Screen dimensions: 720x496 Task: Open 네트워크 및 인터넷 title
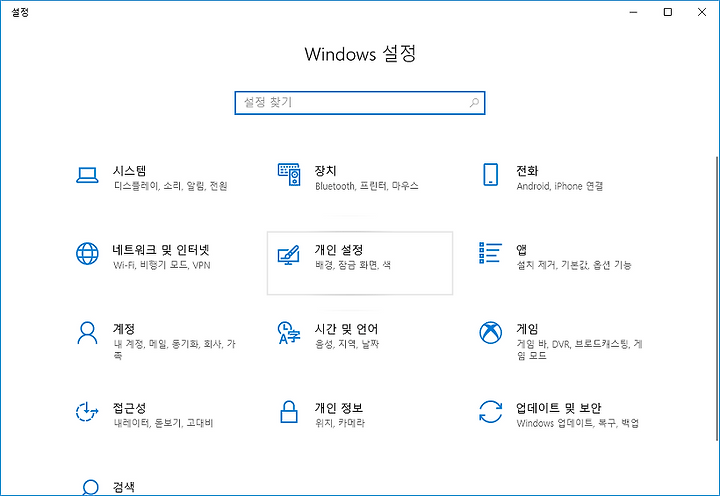pyautogui.click(x=161, y=250)
